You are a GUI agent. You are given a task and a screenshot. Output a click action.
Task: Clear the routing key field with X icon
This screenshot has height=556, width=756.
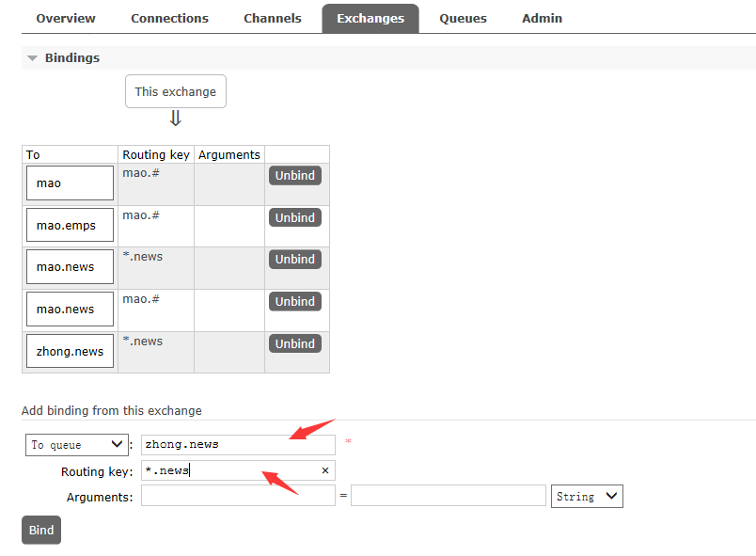pos(325,470)
